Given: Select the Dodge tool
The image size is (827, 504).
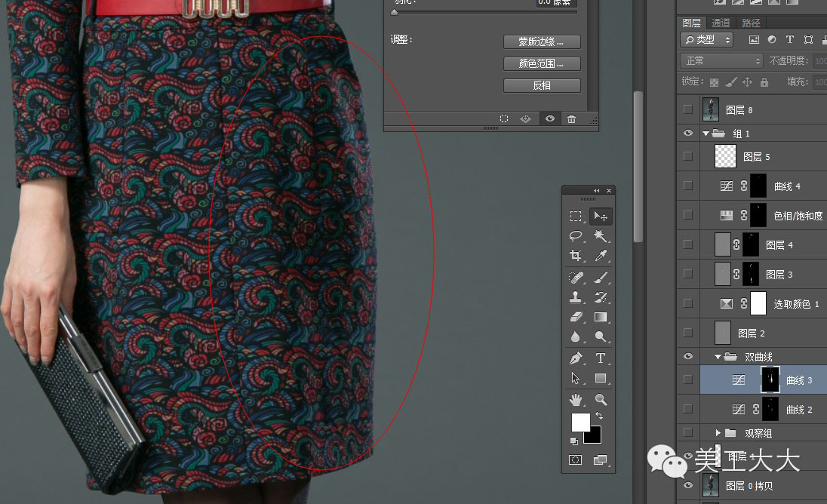Looking at the screenshot, I should point(600,337).
